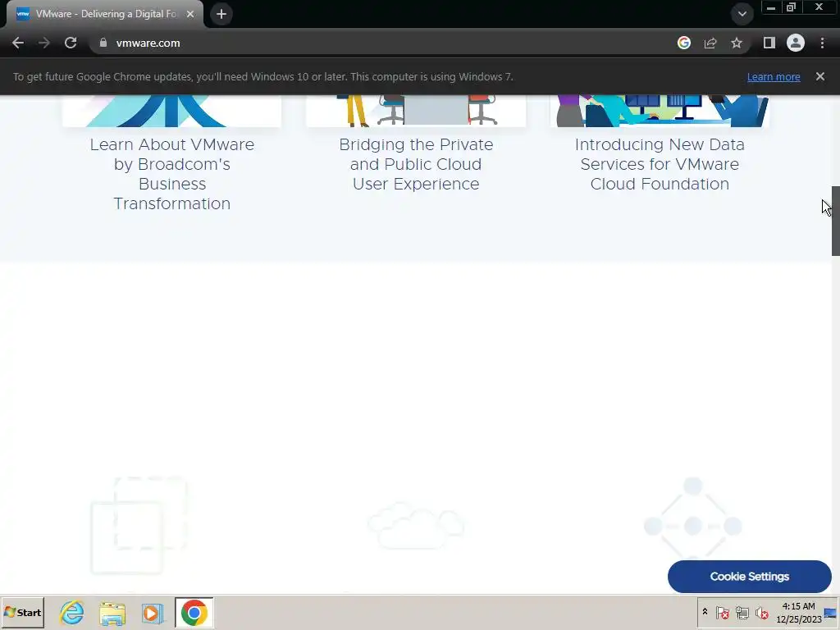This screenshot has width=840, height=630.
Task: Expand the tab search dropdown
Action: point(742,14)
